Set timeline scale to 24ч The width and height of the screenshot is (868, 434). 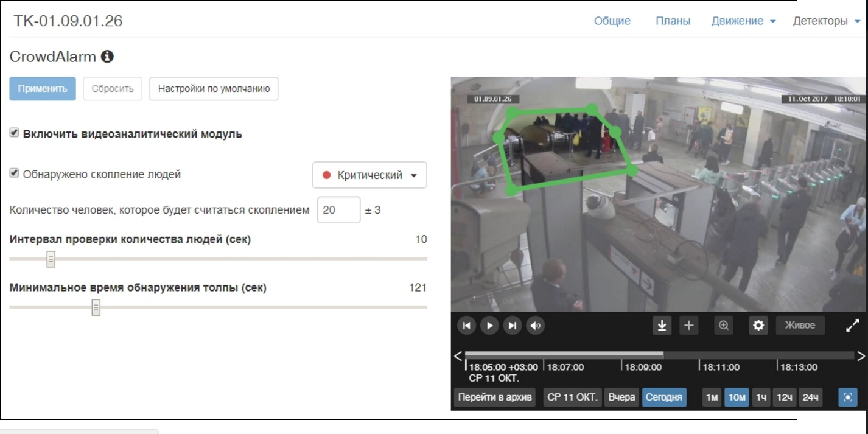811,397
